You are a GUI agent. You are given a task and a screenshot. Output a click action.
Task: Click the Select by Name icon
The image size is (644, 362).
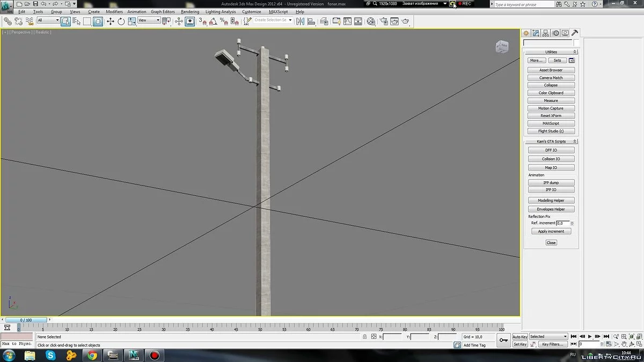coord(76,21)
